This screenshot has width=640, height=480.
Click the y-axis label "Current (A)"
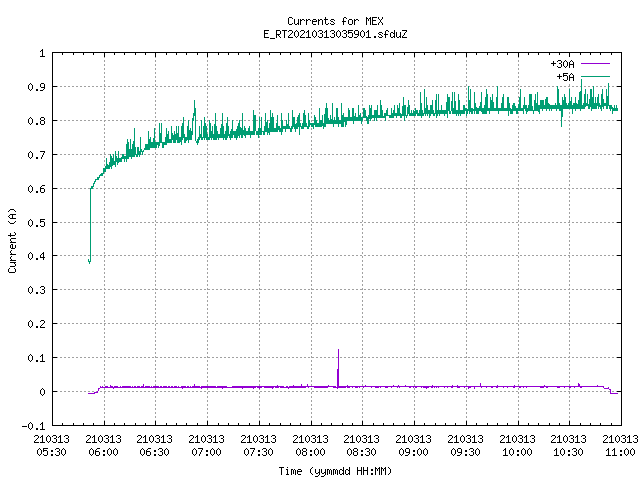[12, 240]
